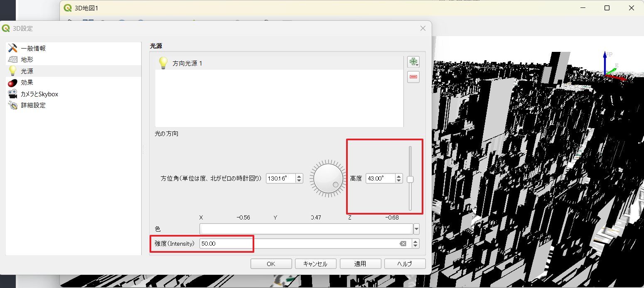
Task: Click the red minus remove-light button
Action: tap(413, 77)
